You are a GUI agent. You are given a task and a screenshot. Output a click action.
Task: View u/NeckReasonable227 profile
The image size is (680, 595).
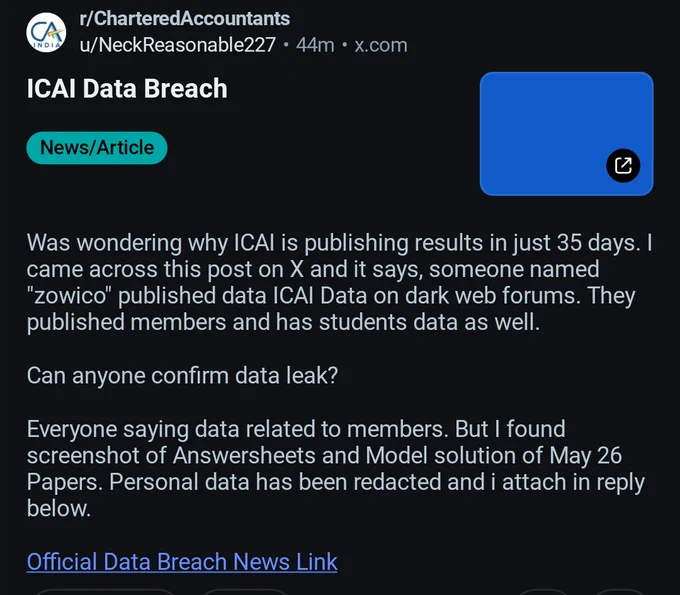tap(177, 45)
